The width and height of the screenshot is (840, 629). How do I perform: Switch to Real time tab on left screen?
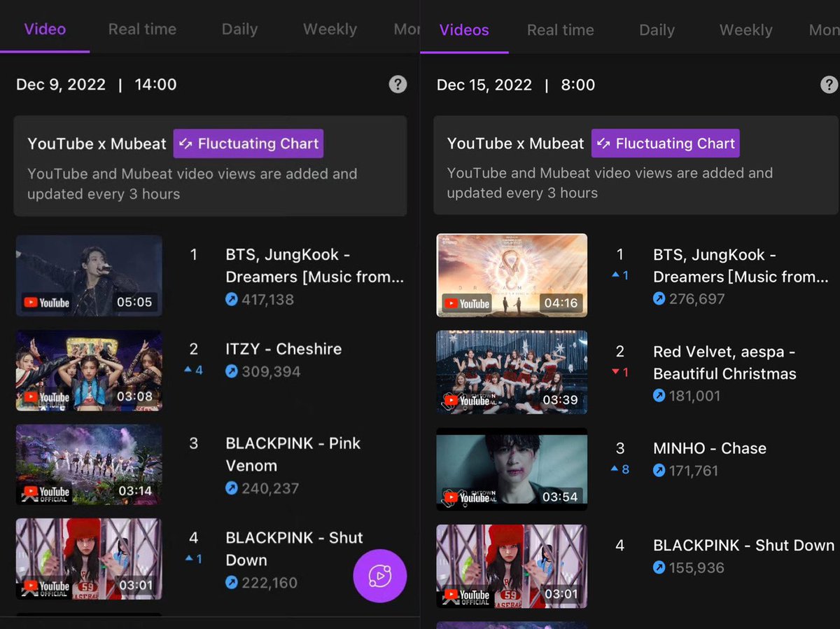coord(142,29)
